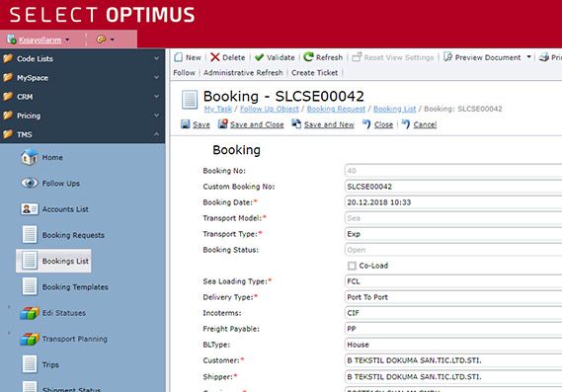Click the Follow Ups eye icon
Viewport: 562px width, 392px height.
(x=29, y=183)
